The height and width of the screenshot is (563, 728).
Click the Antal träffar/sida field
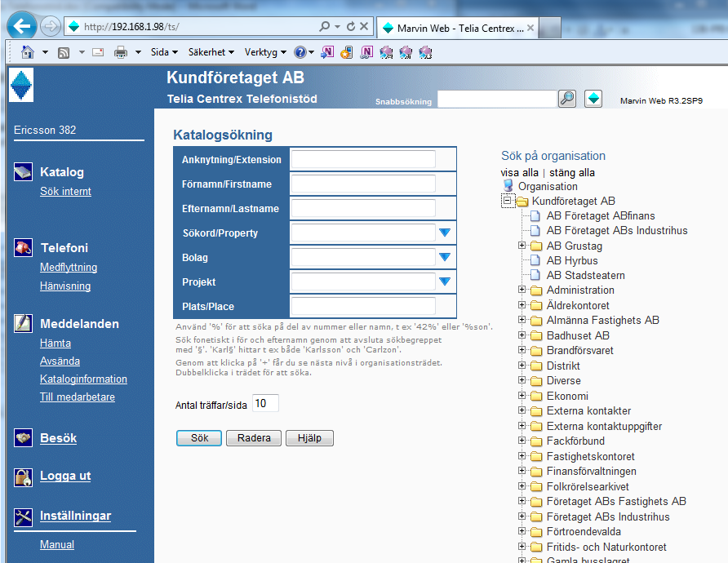265,403
